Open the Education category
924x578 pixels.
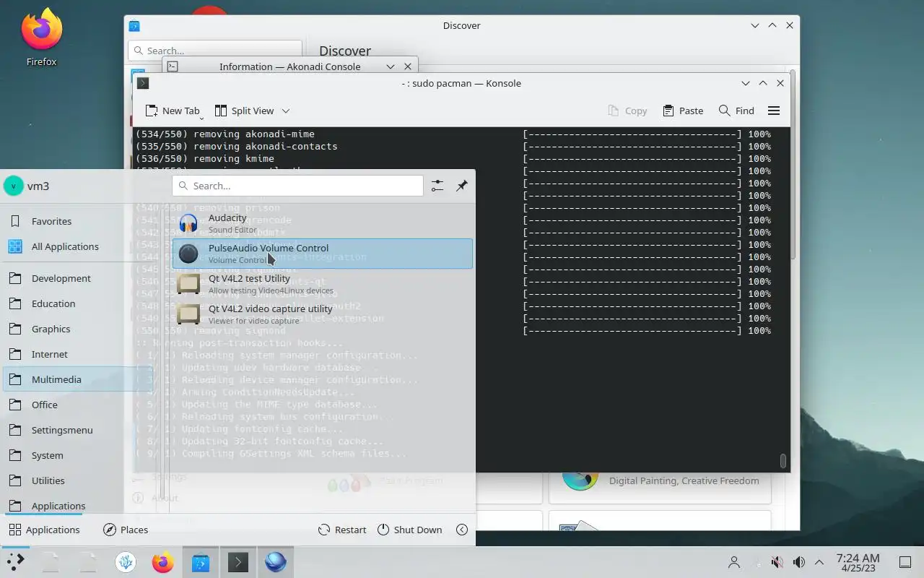click(x=64, y=303)
